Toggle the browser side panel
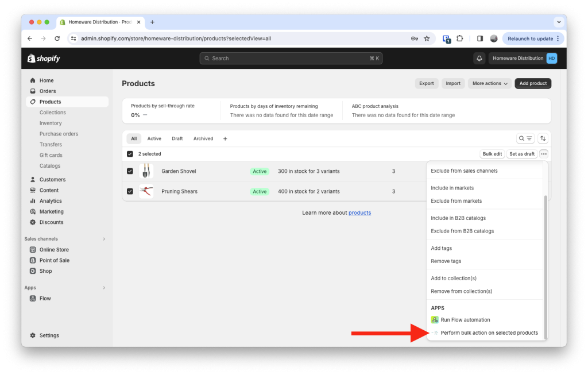Viewport: 588px width, 375px height. pyautogui.click(x=479, y=38)
